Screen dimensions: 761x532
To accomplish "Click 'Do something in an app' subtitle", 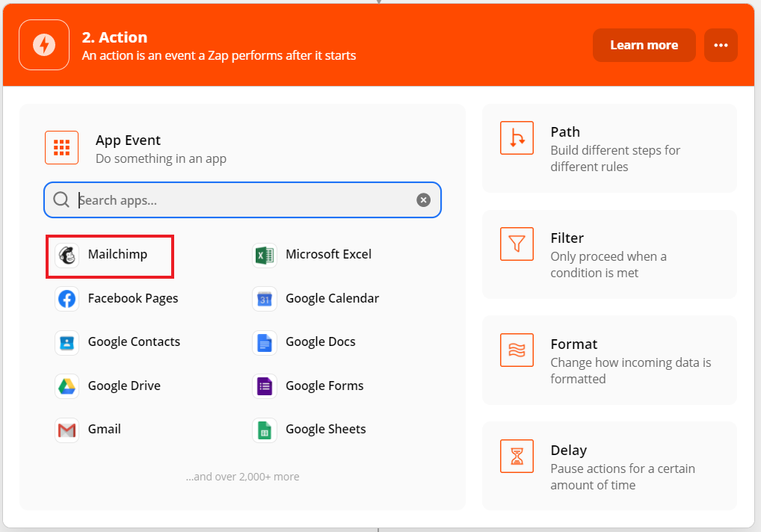I will (161, 159).
